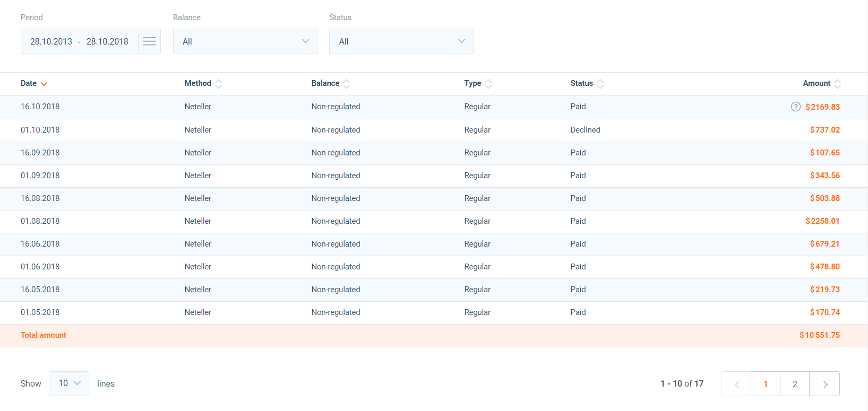Click the $737.02 amount
Image resolution: width=868 pixels, height=411 pixels.
[824, 130]
